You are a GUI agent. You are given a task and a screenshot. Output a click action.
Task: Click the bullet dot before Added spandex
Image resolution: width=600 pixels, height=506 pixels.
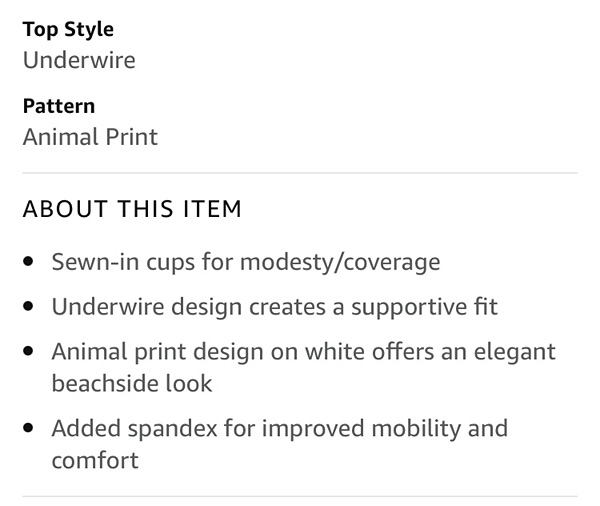(29, 429)
